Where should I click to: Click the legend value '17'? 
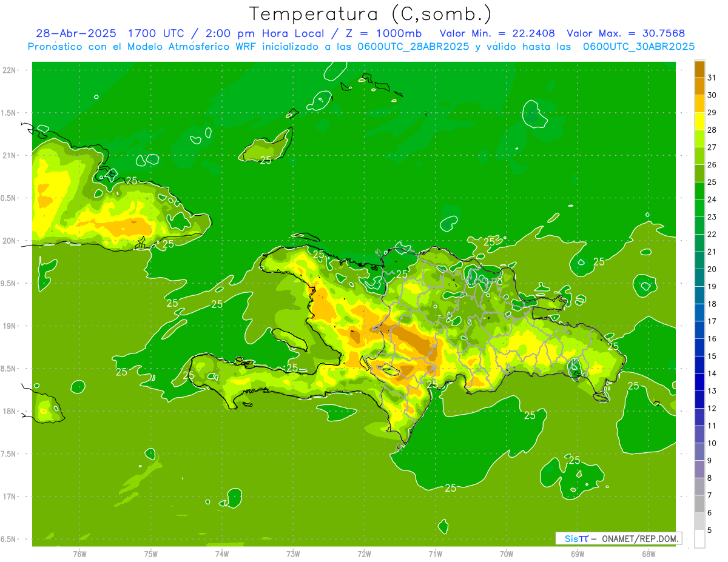point(712,321)
